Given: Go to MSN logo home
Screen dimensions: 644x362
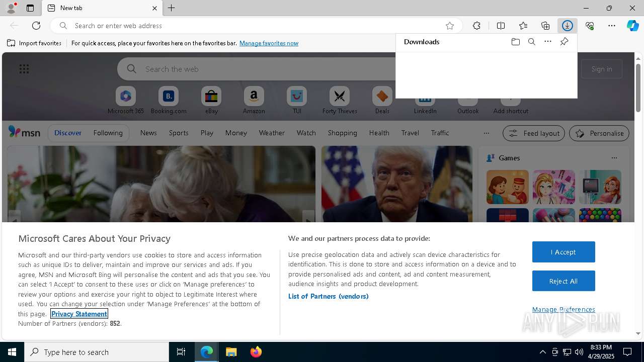Looking at the screenshot, I should [x=24, y=132].
